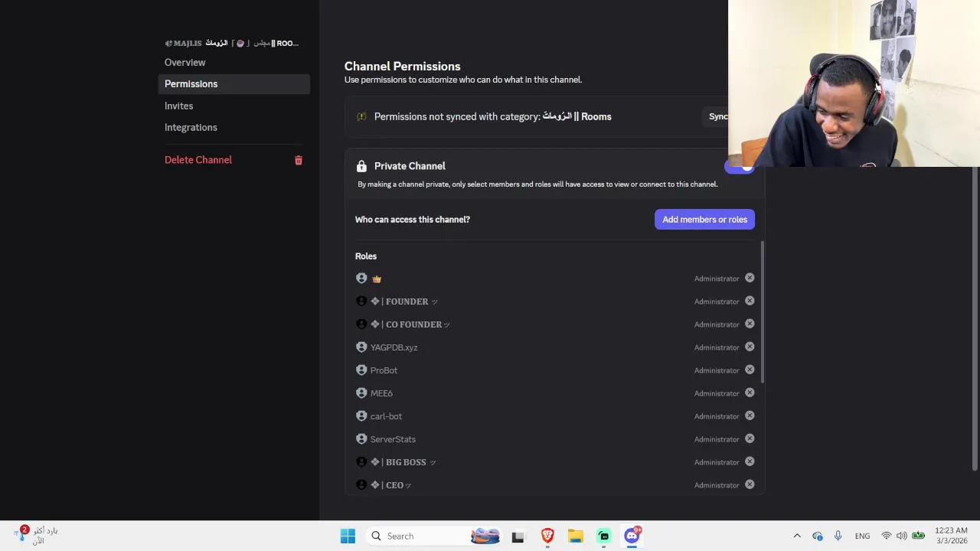This screenshot has height=551, width=980.
Task: Click Add members or roles button
Action: (x=704, y=220)
